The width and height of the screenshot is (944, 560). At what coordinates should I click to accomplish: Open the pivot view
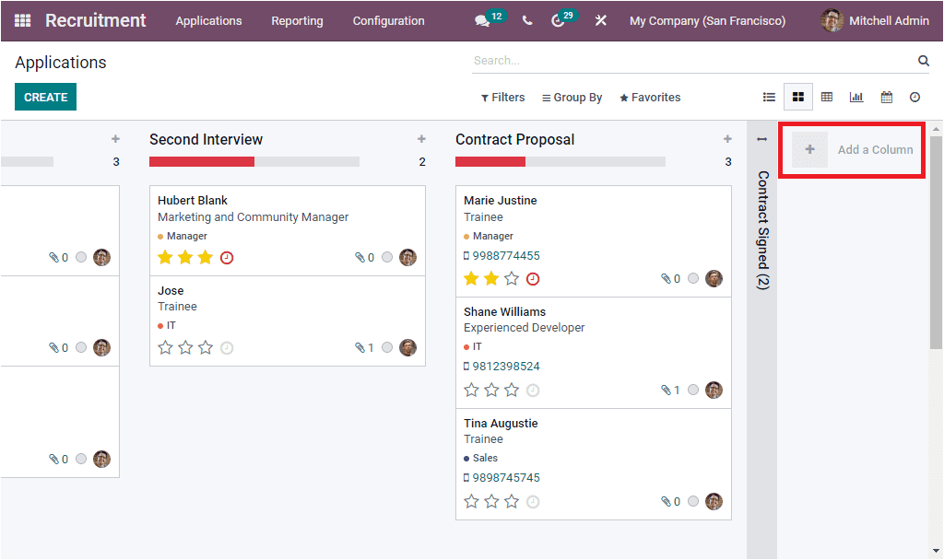827,96
